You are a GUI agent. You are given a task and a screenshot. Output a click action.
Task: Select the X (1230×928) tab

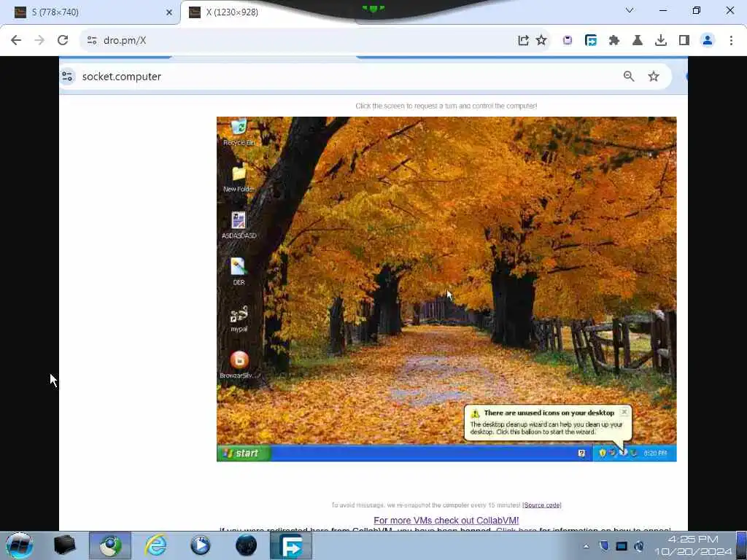click(267, 12)
